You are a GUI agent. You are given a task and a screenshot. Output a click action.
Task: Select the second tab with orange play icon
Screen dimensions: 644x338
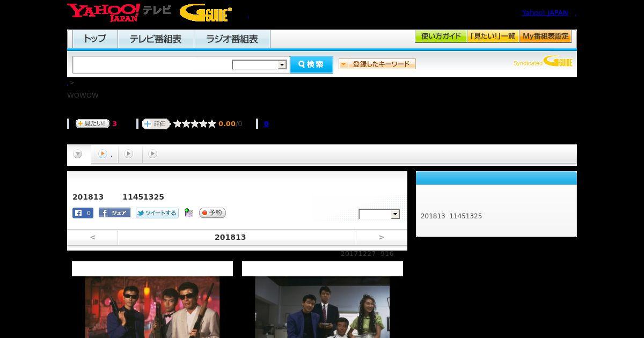[105, 154]
